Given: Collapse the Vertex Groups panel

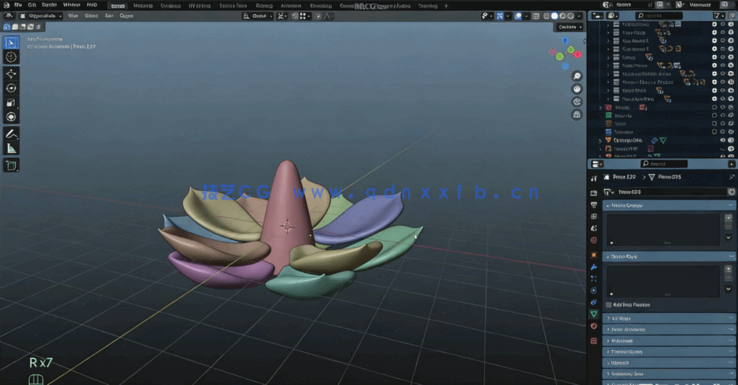Looking at the screenshot, I should (x=668, y=206).
